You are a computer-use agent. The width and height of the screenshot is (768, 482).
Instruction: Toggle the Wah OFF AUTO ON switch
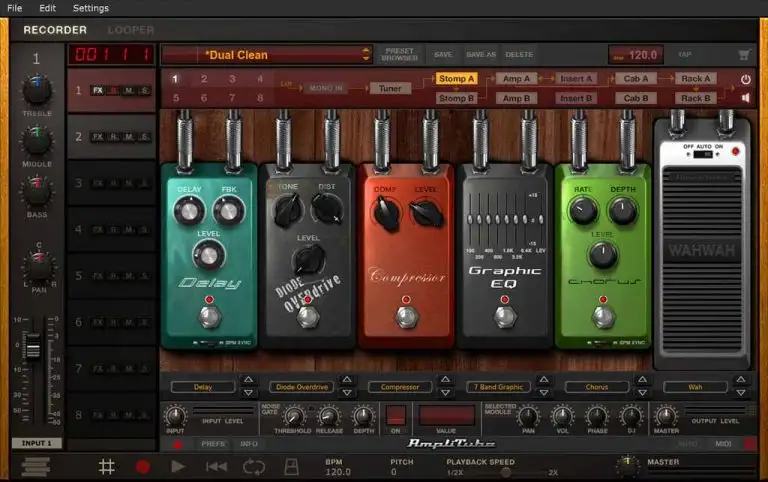point(703,154)
